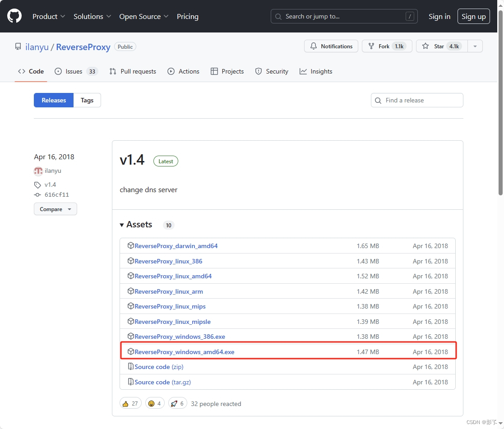
Task: Open the Compare dropdown
Action: (55, 209)
